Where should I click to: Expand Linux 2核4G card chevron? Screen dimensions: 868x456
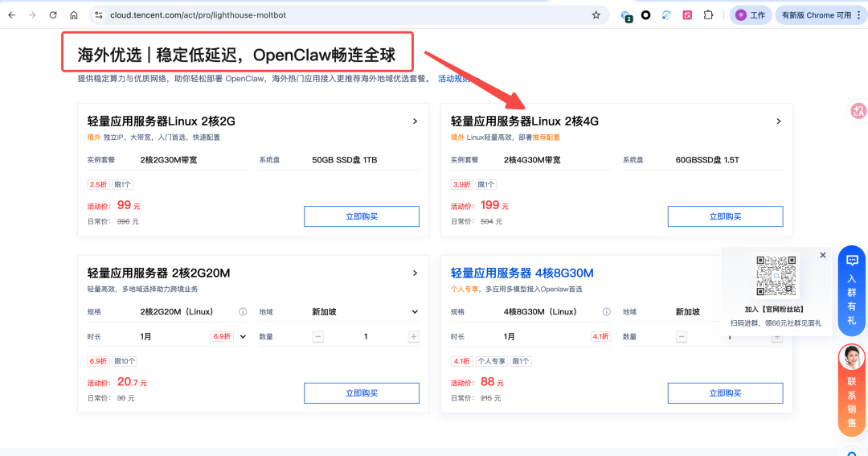click(x=779, y=121)
